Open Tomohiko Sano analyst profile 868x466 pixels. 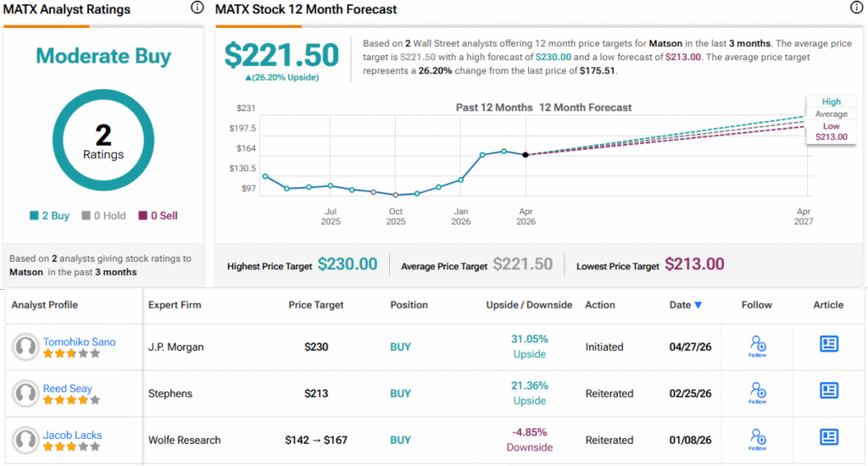click(79, 342)
